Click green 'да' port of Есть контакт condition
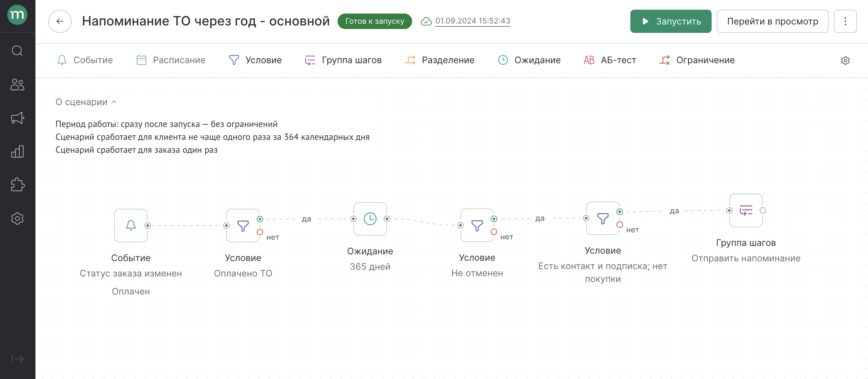This screenshot has height=379, width=868. click(x=619, y=211)
